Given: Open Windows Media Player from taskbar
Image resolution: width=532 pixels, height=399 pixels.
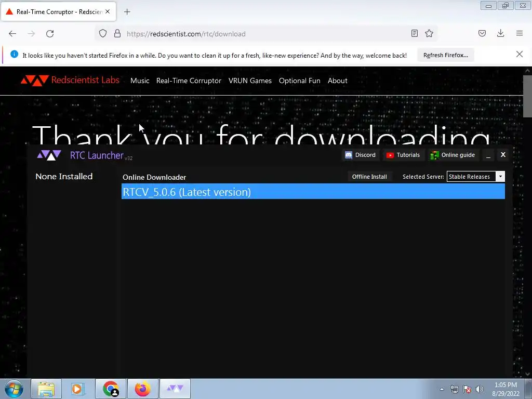Looking at the screenshot, I should point(78,389).
